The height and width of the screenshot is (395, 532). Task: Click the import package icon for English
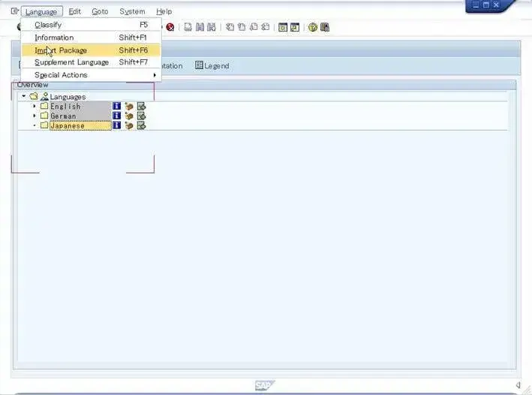(x=129, y=107)
